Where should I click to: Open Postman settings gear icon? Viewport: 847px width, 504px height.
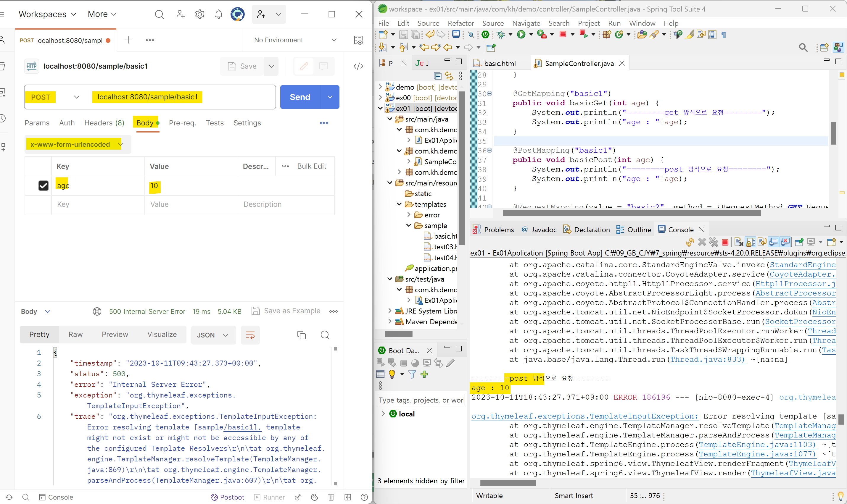click(x=200, y=14)
